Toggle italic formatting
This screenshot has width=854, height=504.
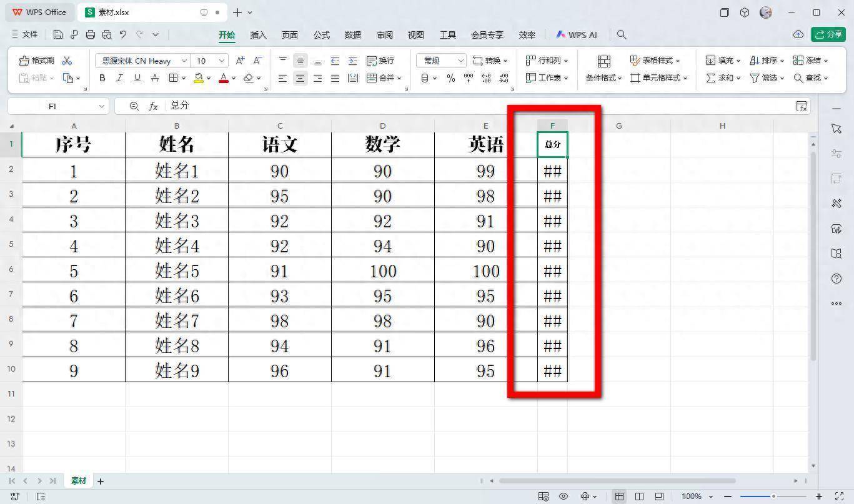(x=120, y=78)
